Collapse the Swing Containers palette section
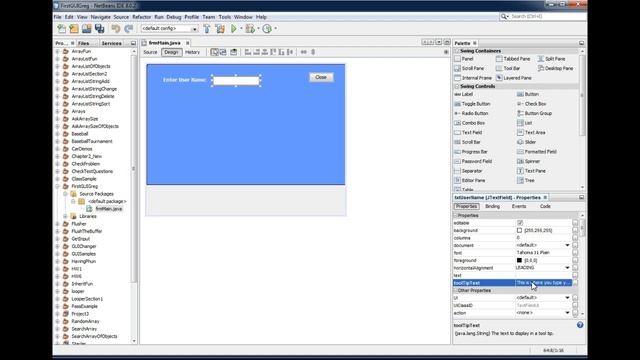Viewport: 640px width, 360px height. pos(457,51)
